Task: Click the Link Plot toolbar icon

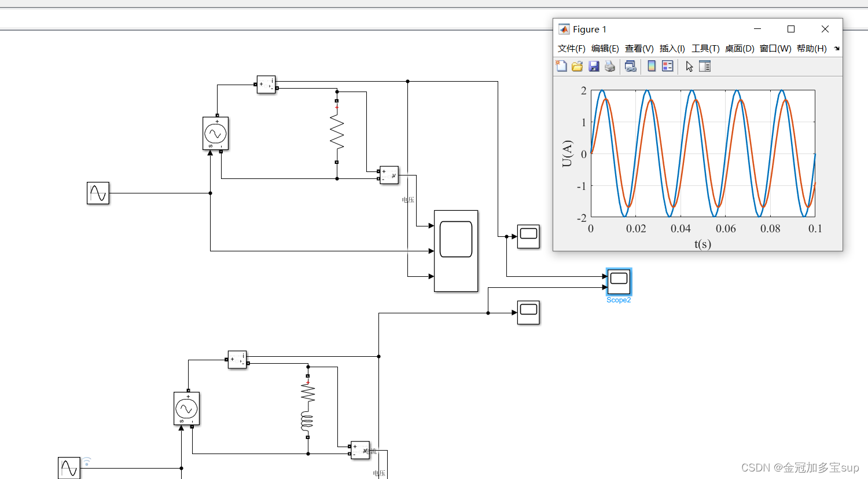Action: tap(631, 66)
